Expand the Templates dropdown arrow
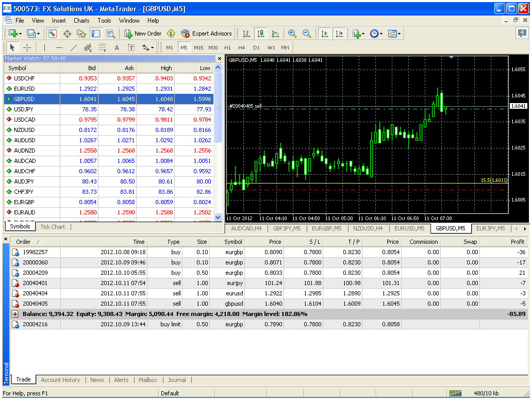 point(400,34)
